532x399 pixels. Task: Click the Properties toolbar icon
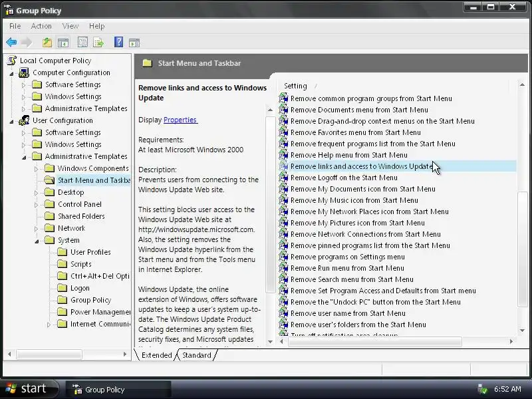tap(82, 43)
